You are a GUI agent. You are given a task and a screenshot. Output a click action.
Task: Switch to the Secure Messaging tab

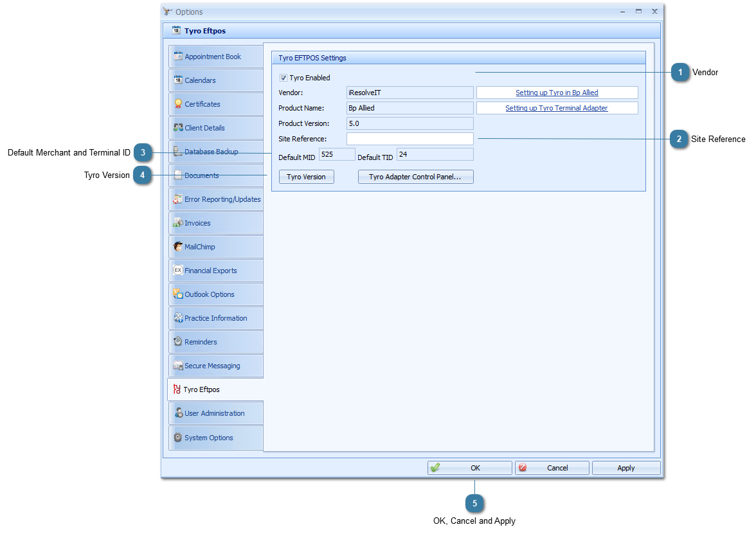(x=215, y=365)
